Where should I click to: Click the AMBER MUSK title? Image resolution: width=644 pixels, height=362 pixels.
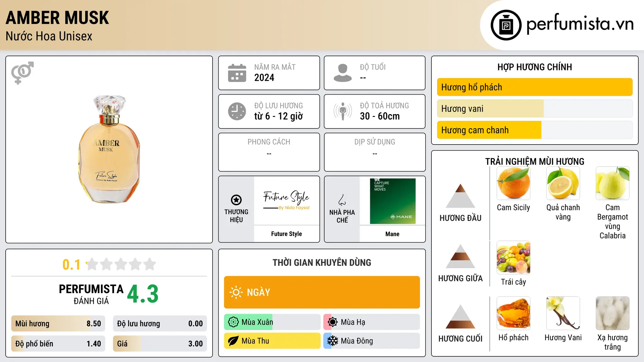[57, 18]
